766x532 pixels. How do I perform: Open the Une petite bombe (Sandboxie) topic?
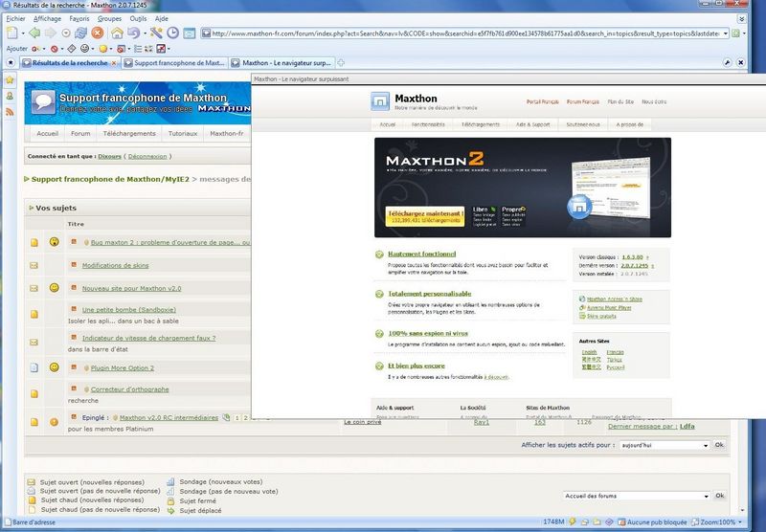click(129, 310)
